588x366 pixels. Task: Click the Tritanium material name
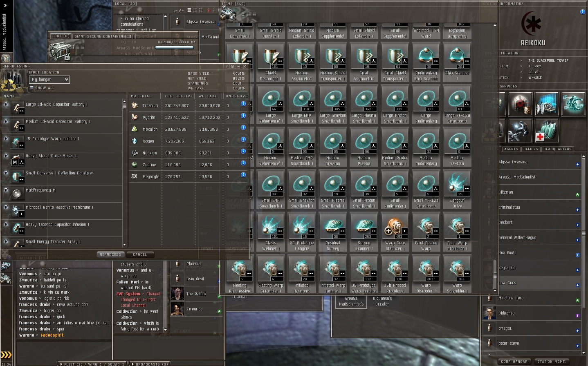(x=150, y=105)
